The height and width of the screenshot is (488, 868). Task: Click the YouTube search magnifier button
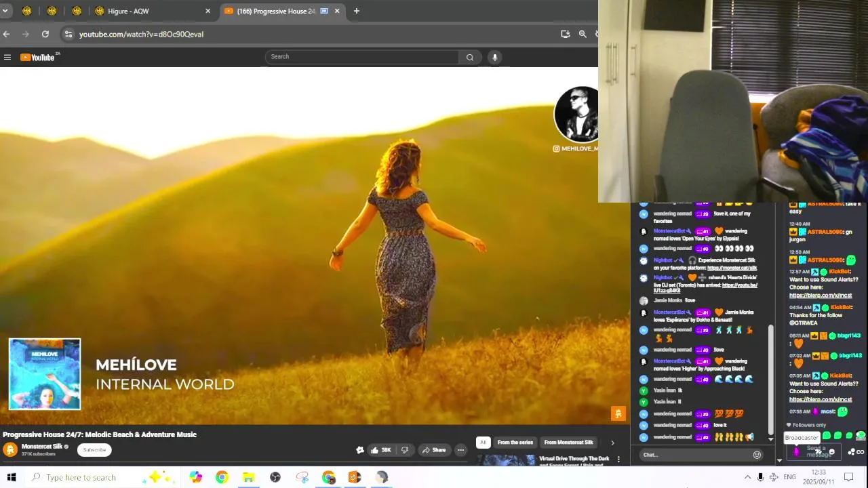(469, 58)
